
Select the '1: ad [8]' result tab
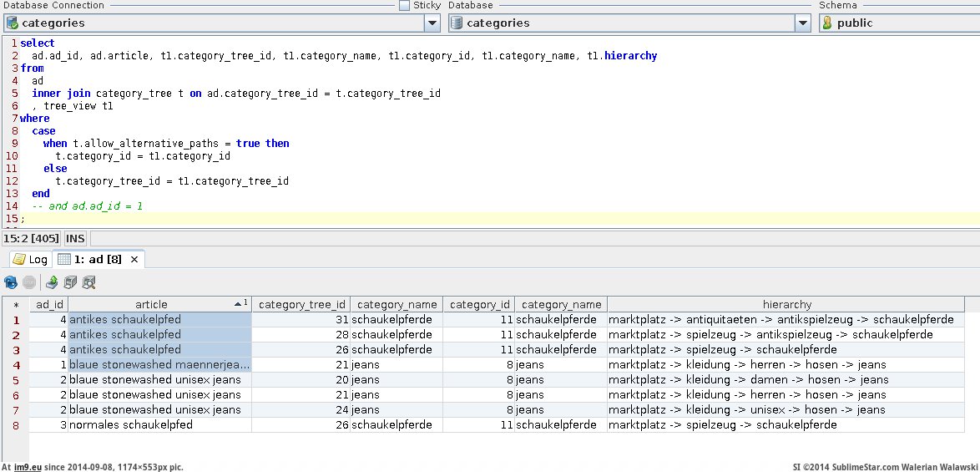(x=97, y=259)
